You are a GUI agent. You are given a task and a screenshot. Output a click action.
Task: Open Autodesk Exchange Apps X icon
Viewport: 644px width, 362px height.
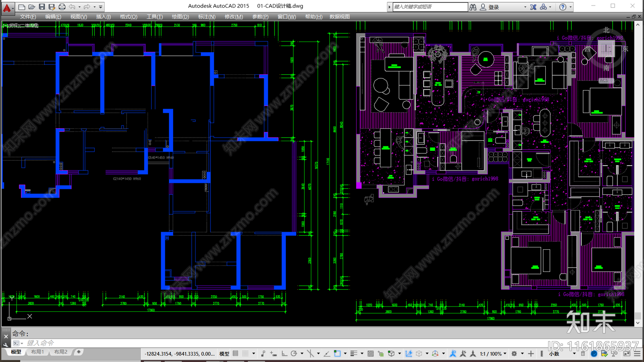click(533, 7)
